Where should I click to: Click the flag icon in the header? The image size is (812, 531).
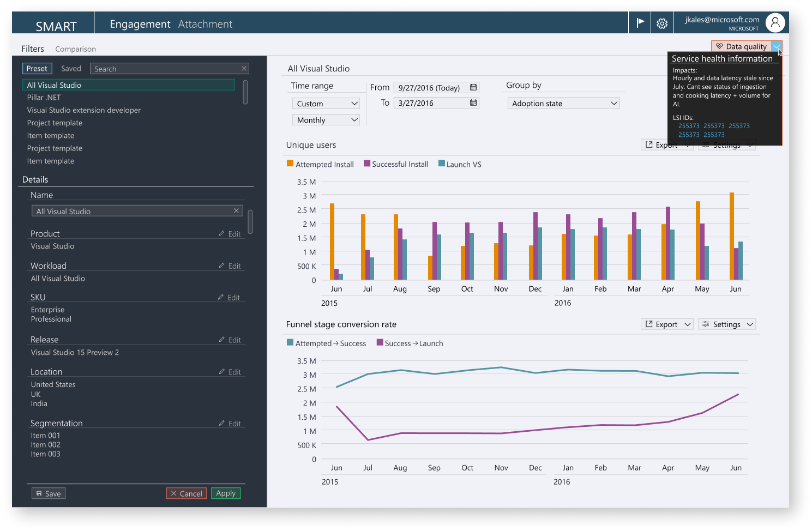640,22
